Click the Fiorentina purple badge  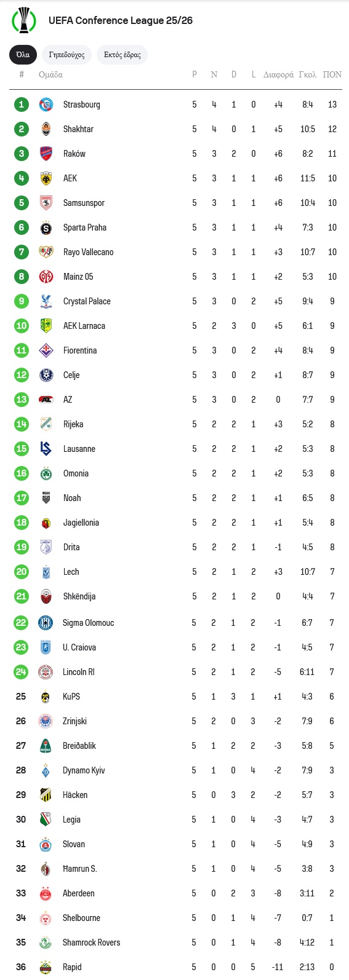click(46, 350)
